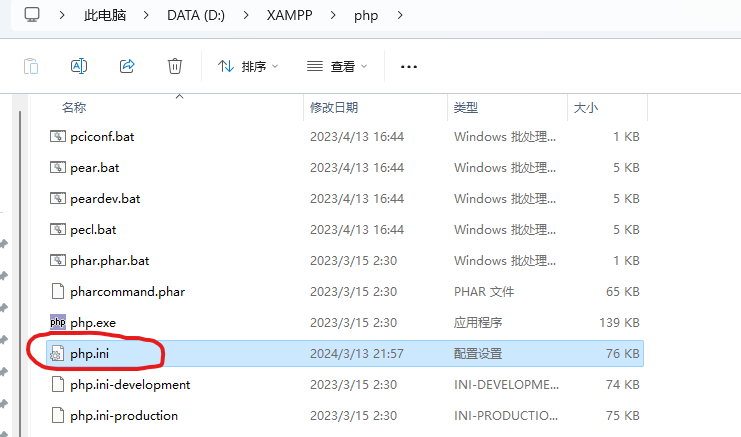Image resolution: width=741 pixels, height=437 pixels.
Task: Open the three-dot more options menu
Action: (x=409, y=67)
